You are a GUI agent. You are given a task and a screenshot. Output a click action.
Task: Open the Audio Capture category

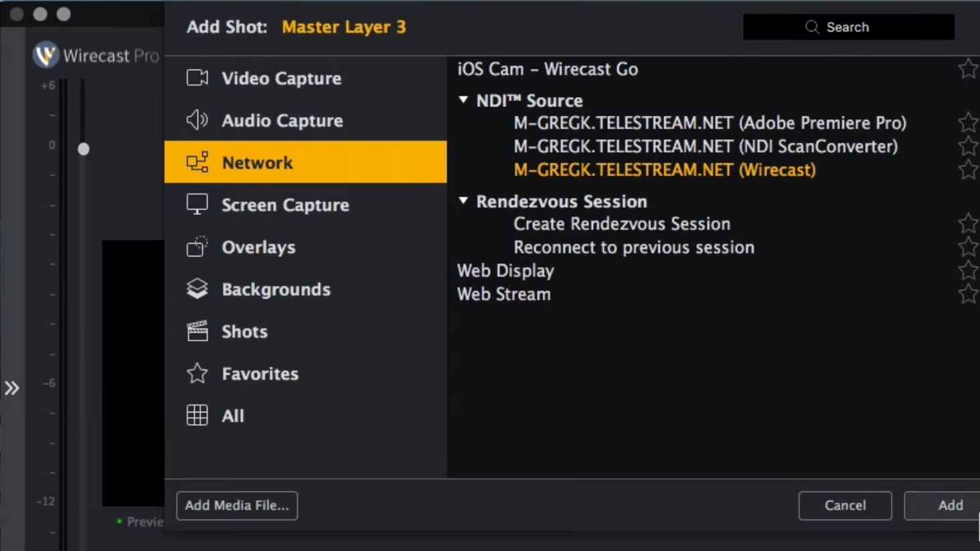click(x=305, y=120)
